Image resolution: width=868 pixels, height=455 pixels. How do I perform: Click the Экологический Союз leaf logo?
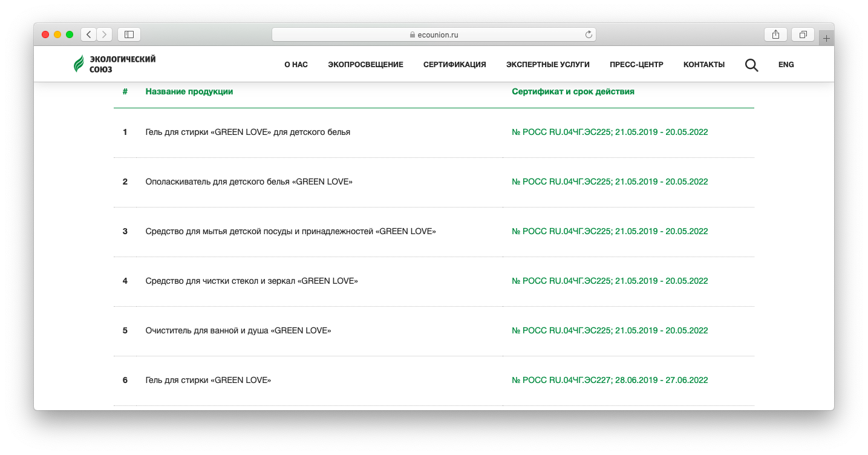tap(79, 64)
